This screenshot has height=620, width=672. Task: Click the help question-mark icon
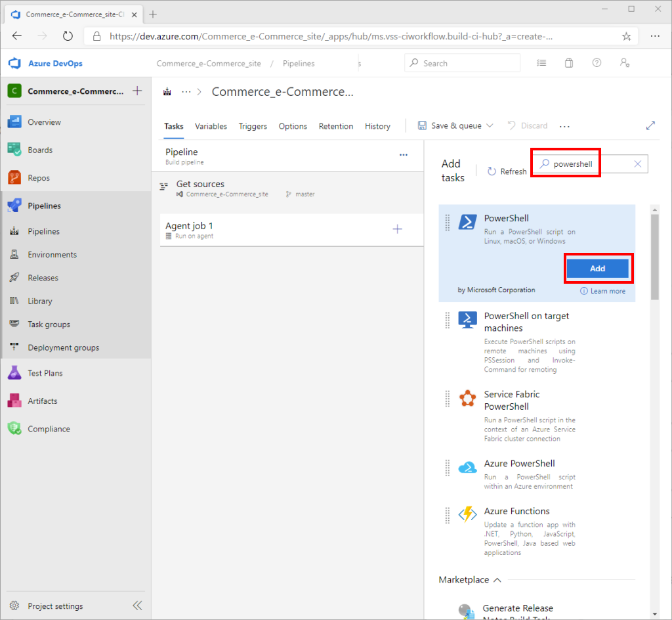(x=597, y=62)
